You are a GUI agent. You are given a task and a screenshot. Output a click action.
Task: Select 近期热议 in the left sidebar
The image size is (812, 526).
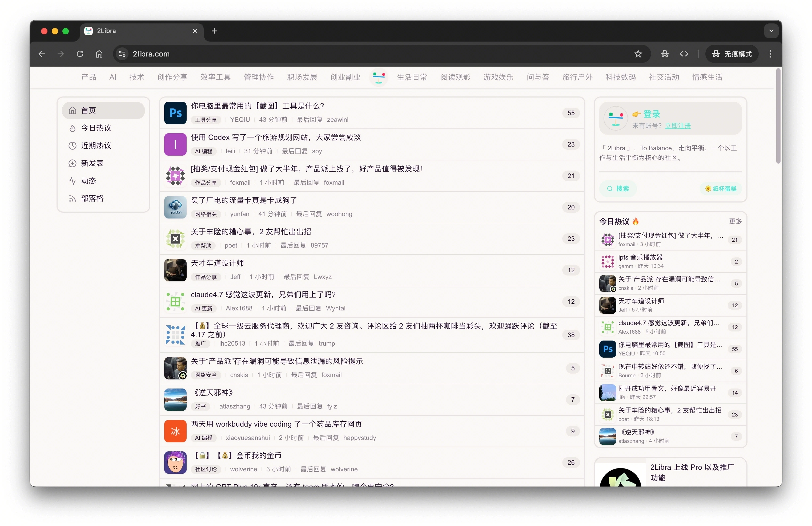(x=96, y=146)
